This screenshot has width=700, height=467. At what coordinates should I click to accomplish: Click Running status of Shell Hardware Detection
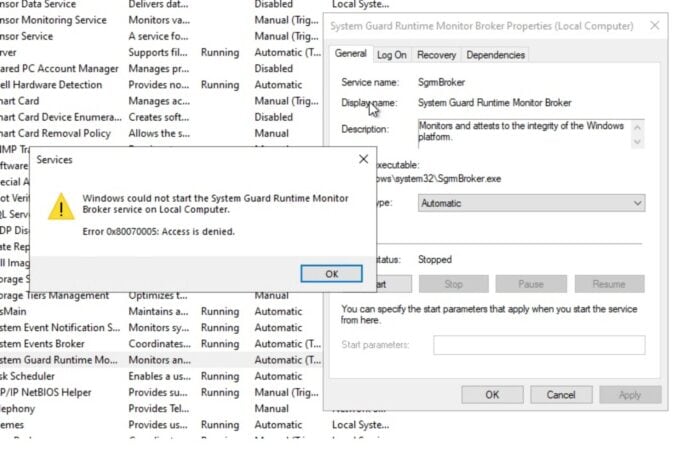point(220,85)
